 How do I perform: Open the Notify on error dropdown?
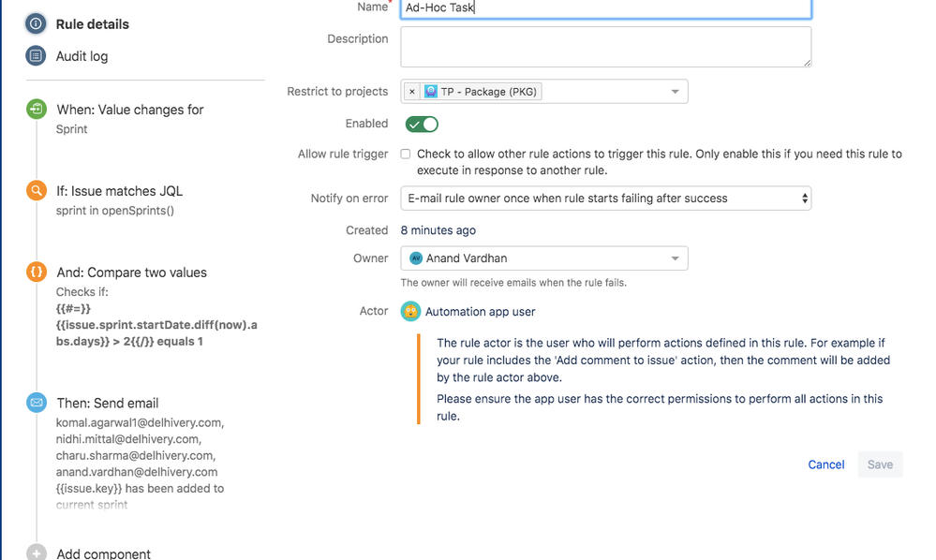(605, 199)
